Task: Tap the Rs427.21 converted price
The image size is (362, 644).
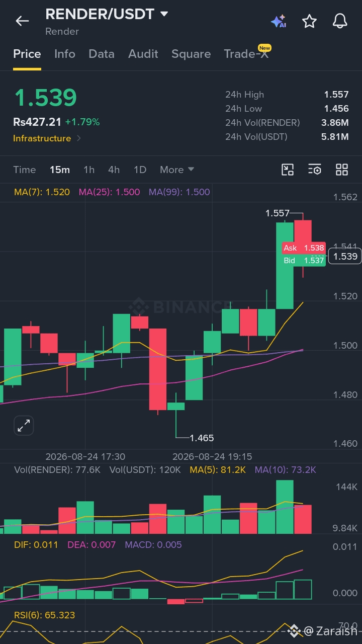Action: click(x=37, y=122)
